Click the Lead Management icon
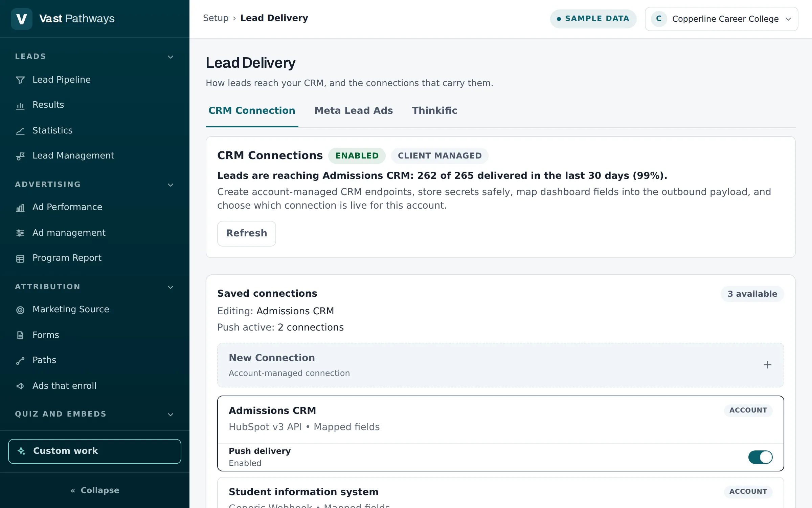Viewport: 812px width, 508px height. pyautogui.click(x=20, y=156)
